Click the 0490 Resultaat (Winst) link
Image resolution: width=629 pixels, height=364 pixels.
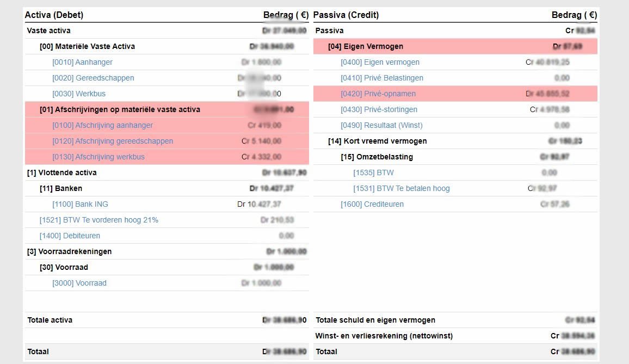click(381, 125)
